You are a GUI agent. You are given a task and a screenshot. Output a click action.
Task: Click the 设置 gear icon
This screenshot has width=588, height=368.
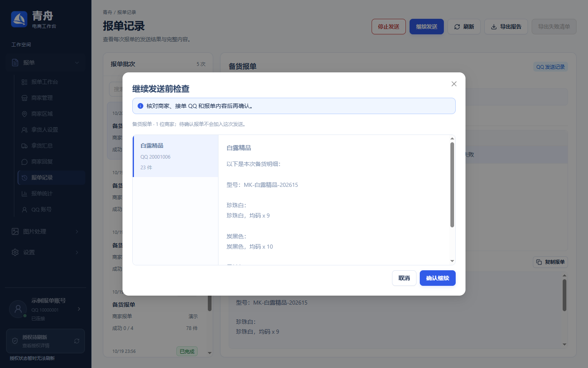tap(15, 252)
